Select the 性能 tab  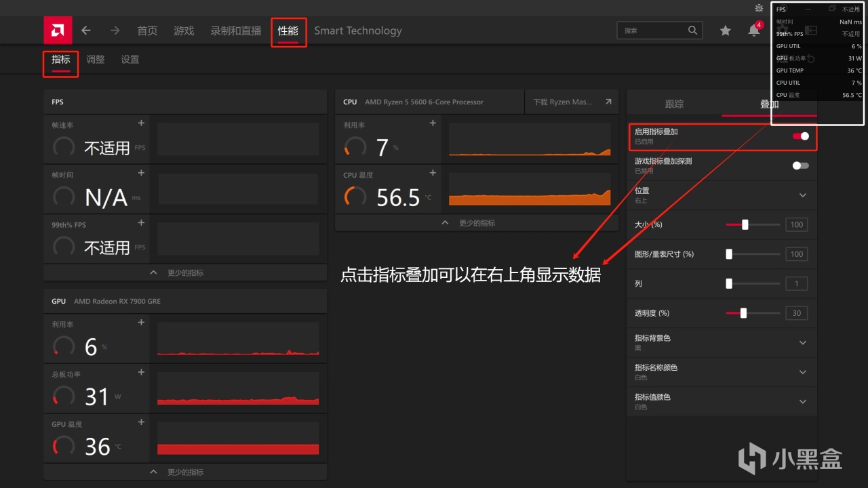[x=288, y=30]
